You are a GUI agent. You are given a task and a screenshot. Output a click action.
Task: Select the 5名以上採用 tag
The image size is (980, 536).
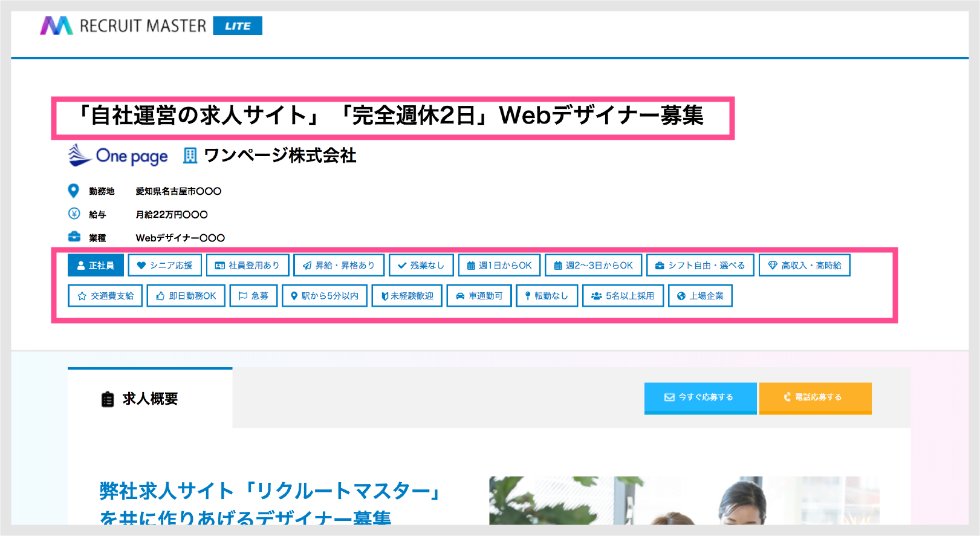[623, 296]
